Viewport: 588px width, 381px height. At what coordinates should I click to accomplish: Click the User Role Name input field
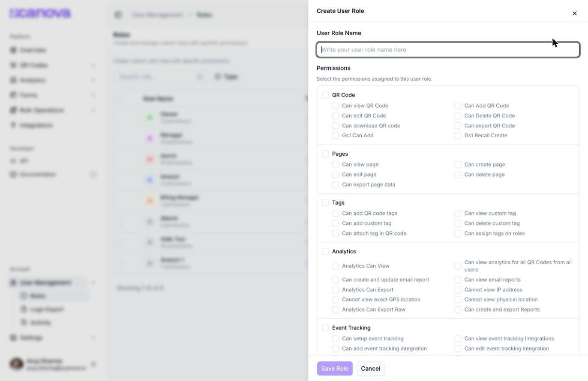click(x=448, y=50)
